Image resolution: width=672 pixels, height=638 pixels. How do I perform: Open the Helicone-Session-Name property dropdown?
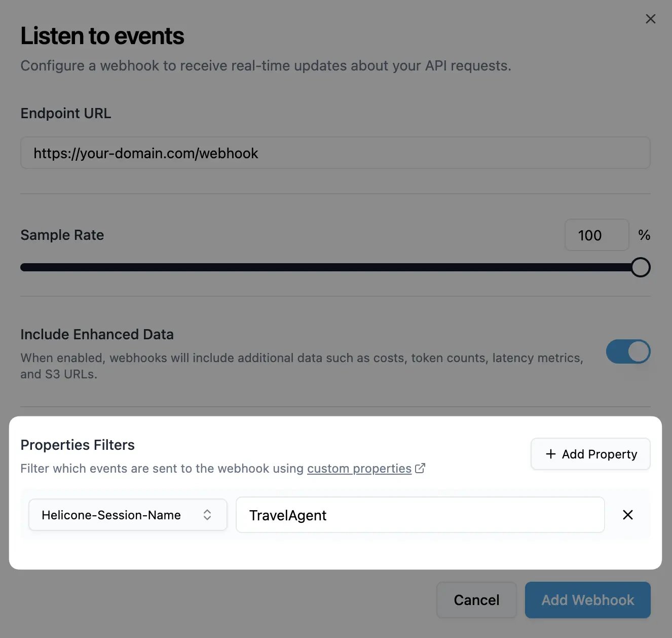[x=127, y=515]
